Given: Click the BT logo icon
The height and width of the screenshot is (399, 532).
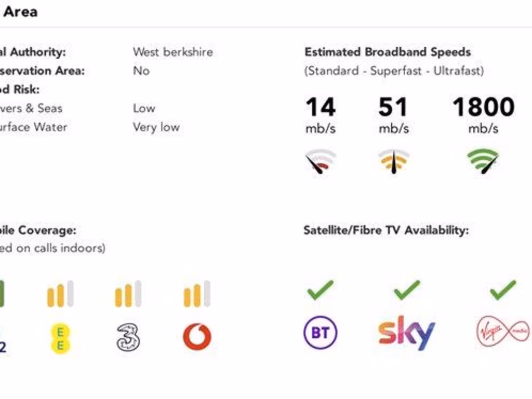Looking at the screenshot, I should click(x=320, y=333).
